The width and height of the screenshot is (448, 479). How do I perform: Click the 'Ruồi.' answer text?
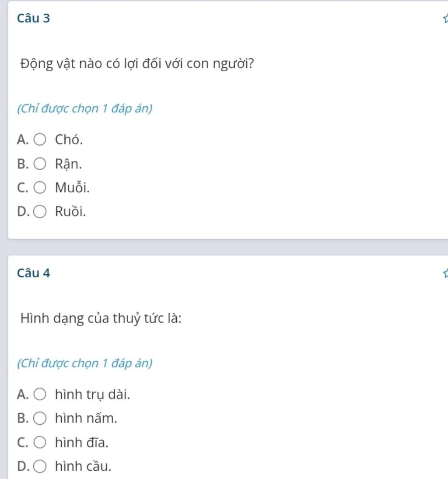click(x=70, y=211)
